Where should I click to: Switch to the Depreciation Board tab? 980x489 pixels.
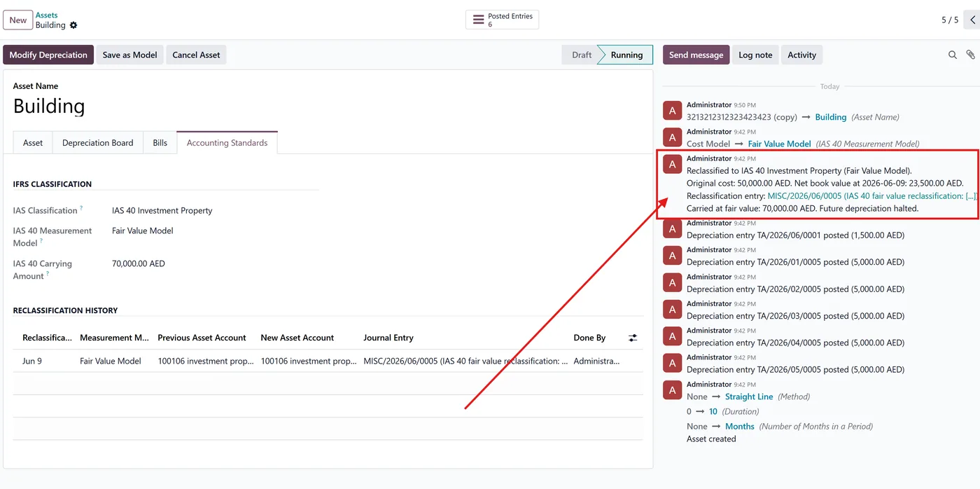97,142
